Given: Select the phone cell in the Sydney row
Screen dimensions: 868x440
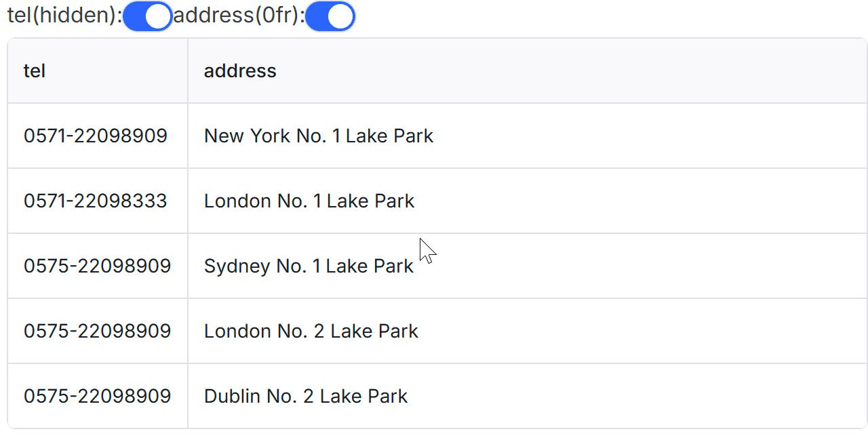Looking at the screenshot, I should point(97,266).
